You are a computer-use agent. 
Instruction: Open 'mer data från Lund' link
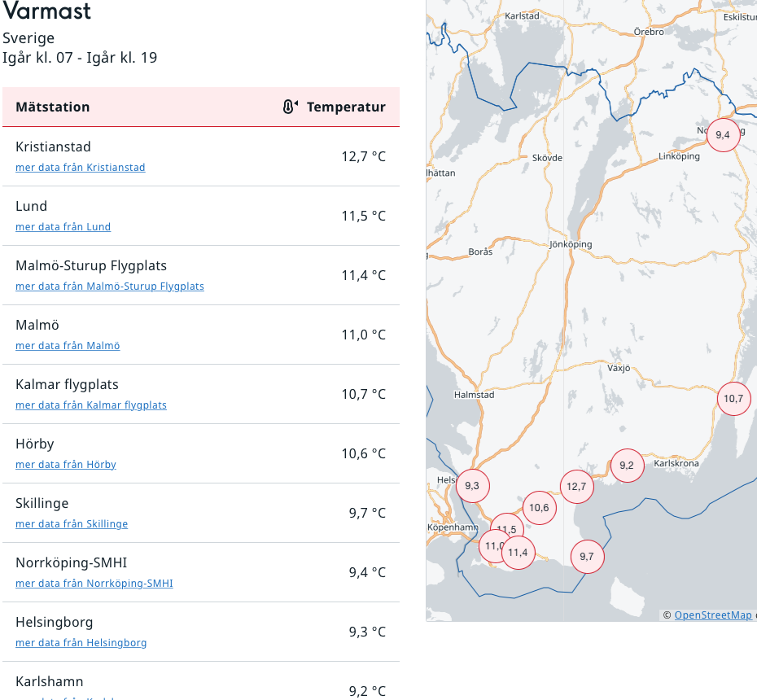pos(63,227)
